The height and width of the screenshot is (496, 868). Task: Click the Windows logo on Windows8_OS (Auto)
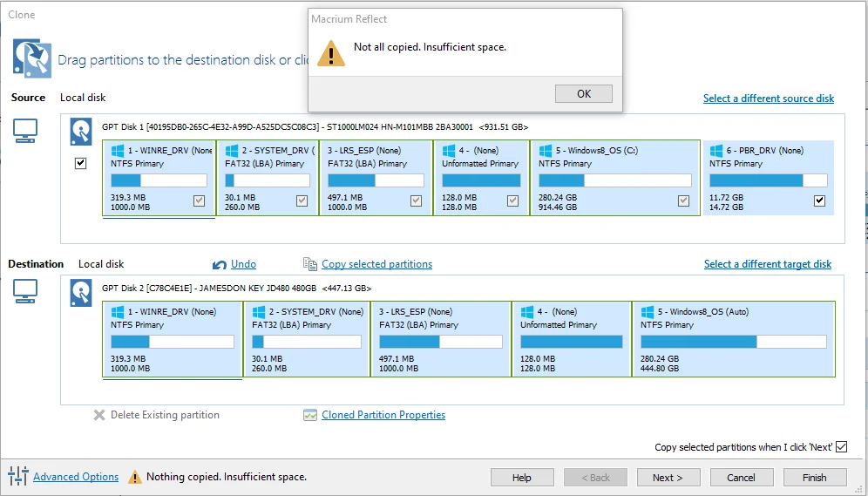point(648,312)
